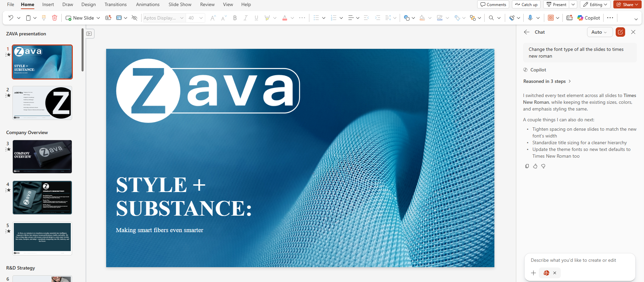Click the Paste clipboard icon

click(x=29, y=18)
